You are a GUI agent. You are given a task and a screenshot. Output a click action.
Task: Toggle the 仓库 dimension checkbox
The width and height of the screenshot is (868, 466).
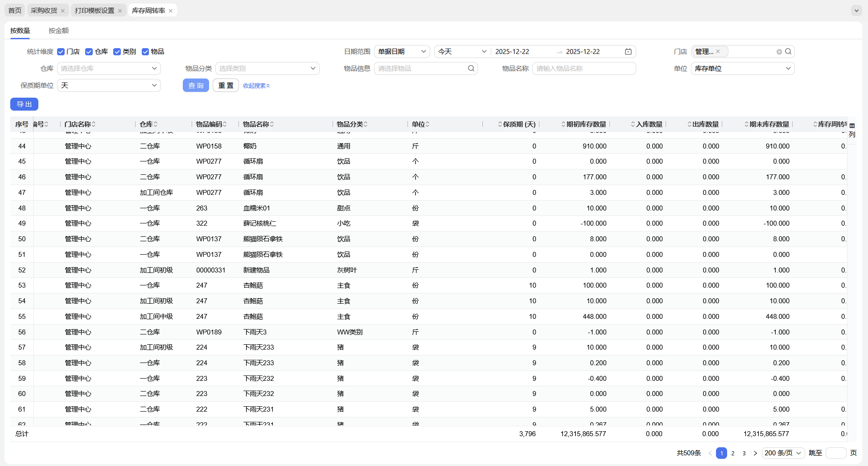pos(89,52)
